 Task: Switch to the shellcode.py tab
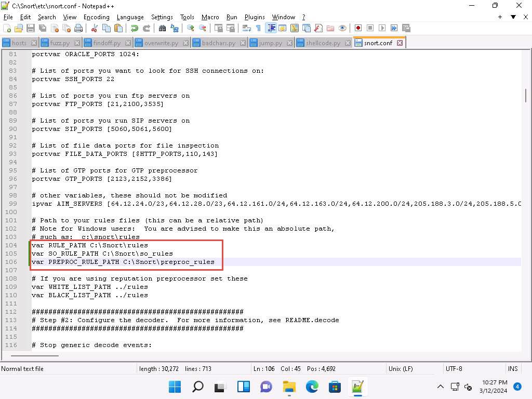[322, 43]
